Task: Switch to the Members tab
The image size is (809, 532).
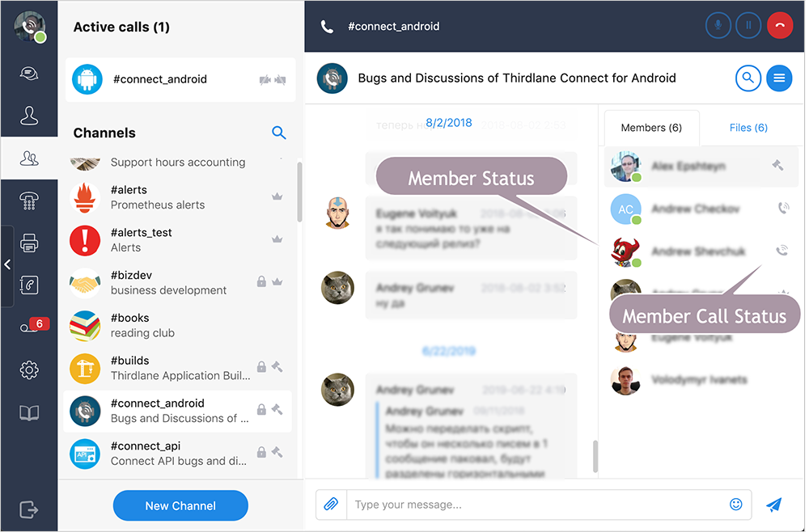Action: coord(651,128)
